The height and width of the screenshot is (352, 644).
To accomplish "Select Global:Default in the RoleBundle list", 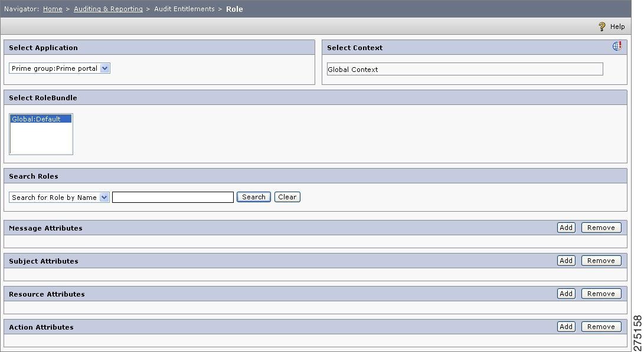I will pyautogui.click(x=41, y=119).
